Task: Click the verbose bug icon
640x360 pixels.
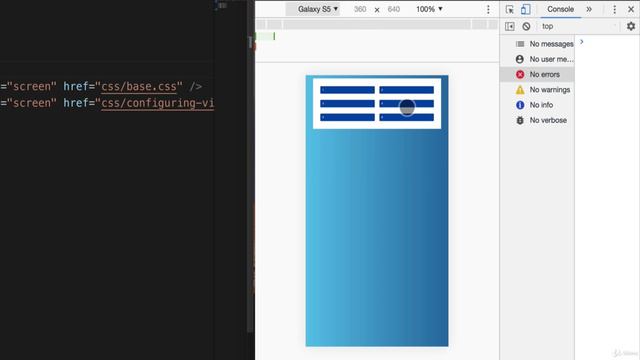Action: pos(520,120)
